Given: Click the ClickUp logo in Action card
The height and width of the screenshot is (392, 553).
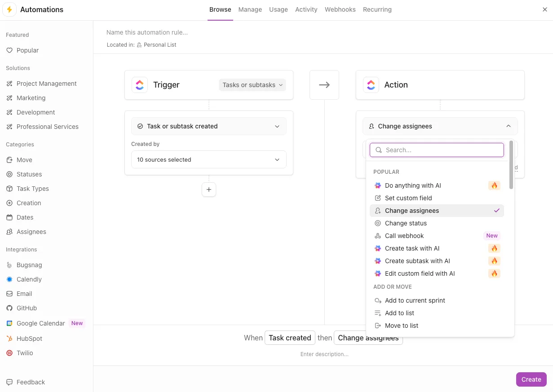Looking at the screenshot, I should click(371, 85).
